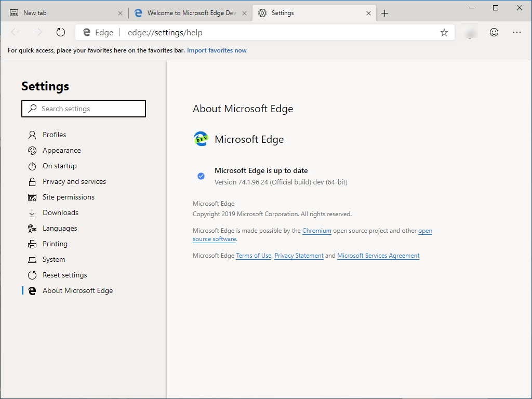
Task: Add page to favorites with star icon
Action: pos(444,32)
